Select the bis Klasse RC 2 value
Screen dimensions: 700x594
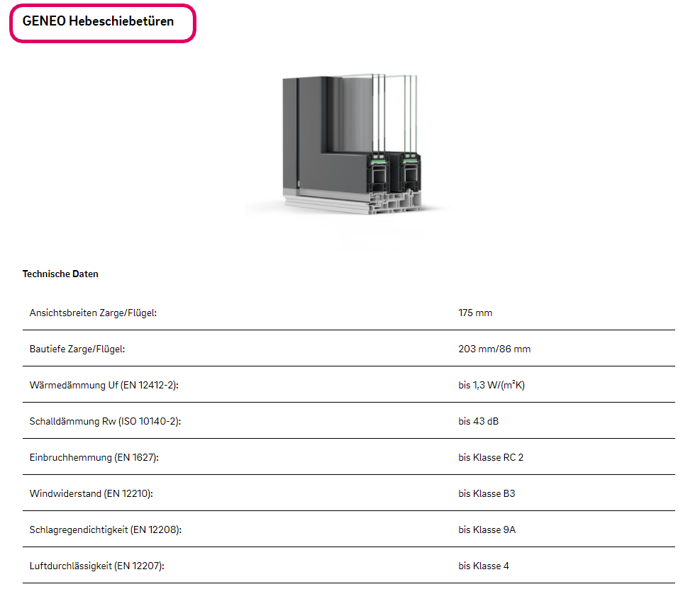pos(491,457)
